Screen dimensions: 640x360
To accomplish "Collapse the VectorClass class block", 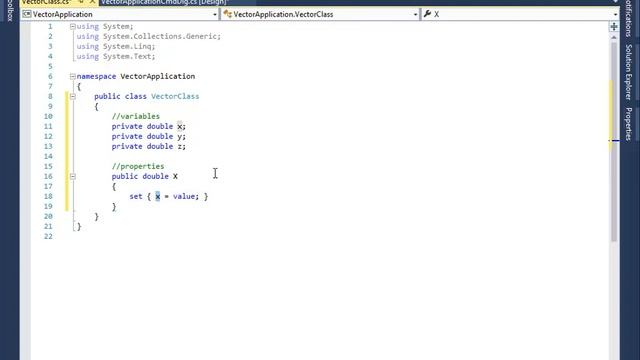I will click(72, 96).
